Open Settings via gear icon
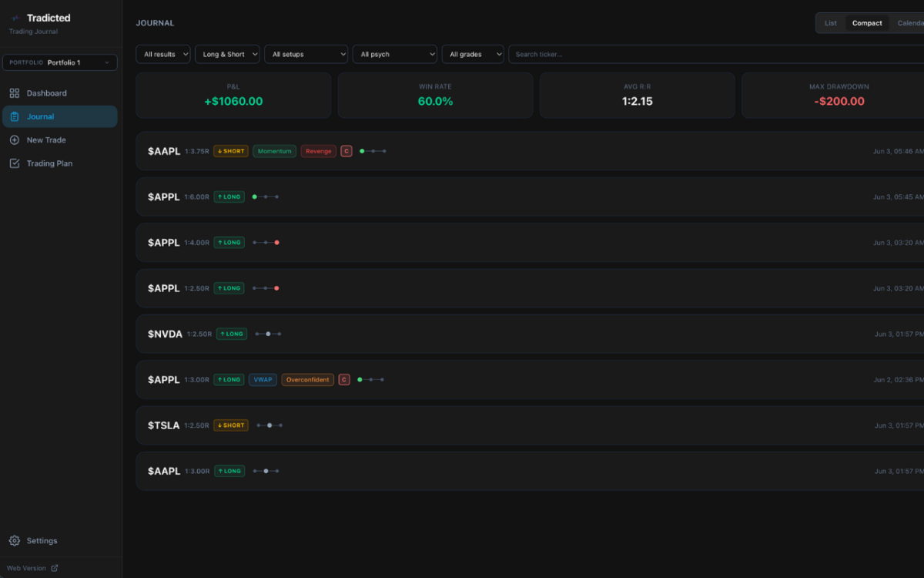924x578 pixels. click(x=15, y=541)
